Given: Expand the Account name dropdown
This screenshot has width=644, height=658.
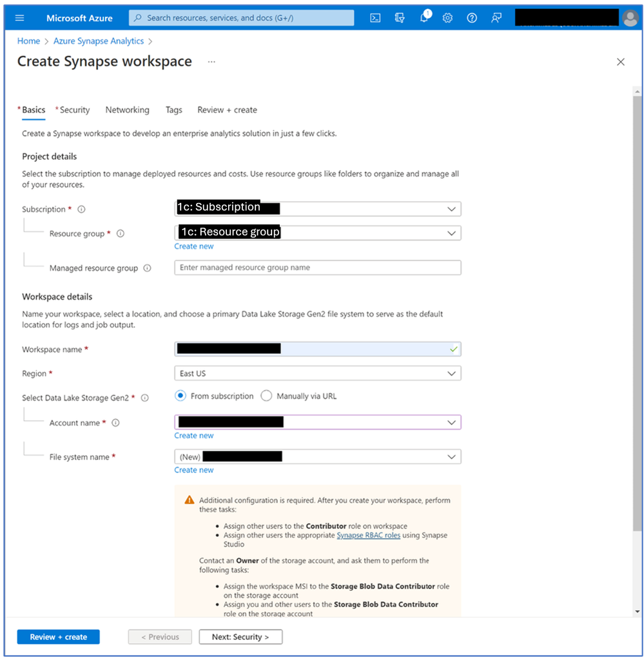Looking at the screenshot, I should click(x=317, y=422).
